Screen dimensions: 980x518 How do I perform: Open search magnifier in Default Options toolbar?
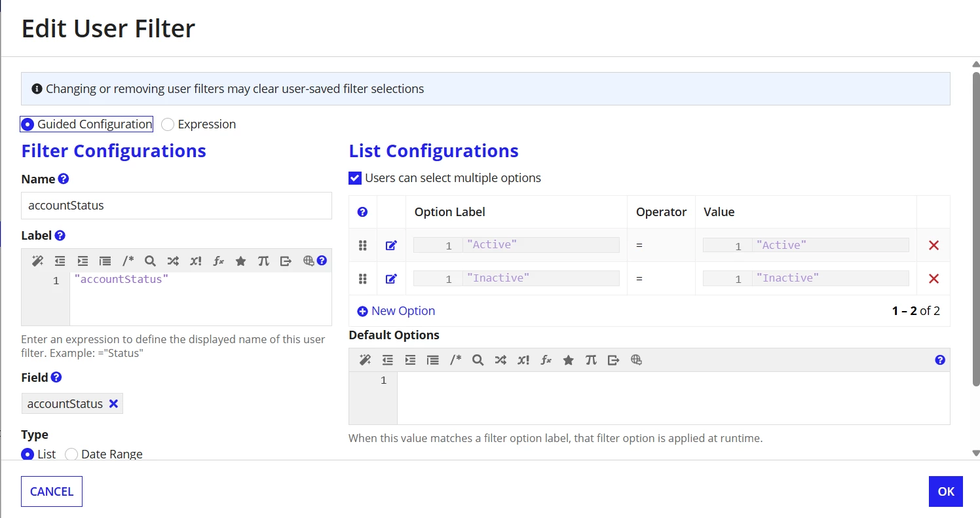pyautogui.click(x=478, y=360)
